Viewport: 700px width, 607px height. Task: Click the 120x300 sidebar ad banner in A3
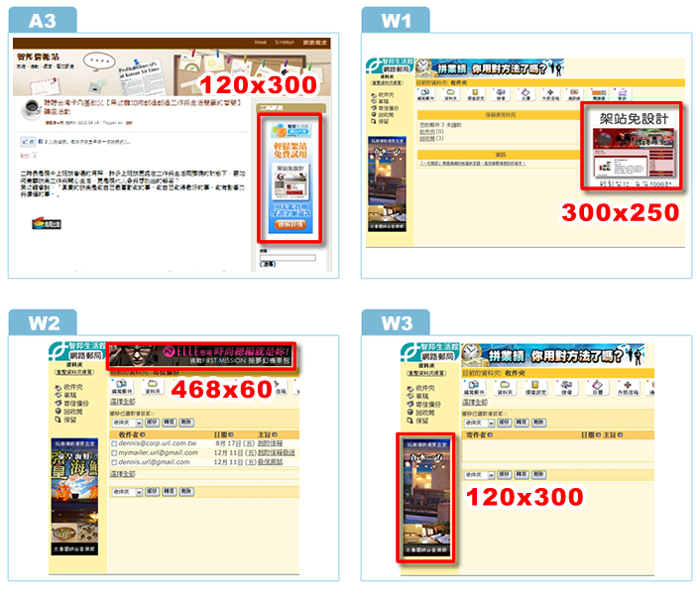(291, 179)
